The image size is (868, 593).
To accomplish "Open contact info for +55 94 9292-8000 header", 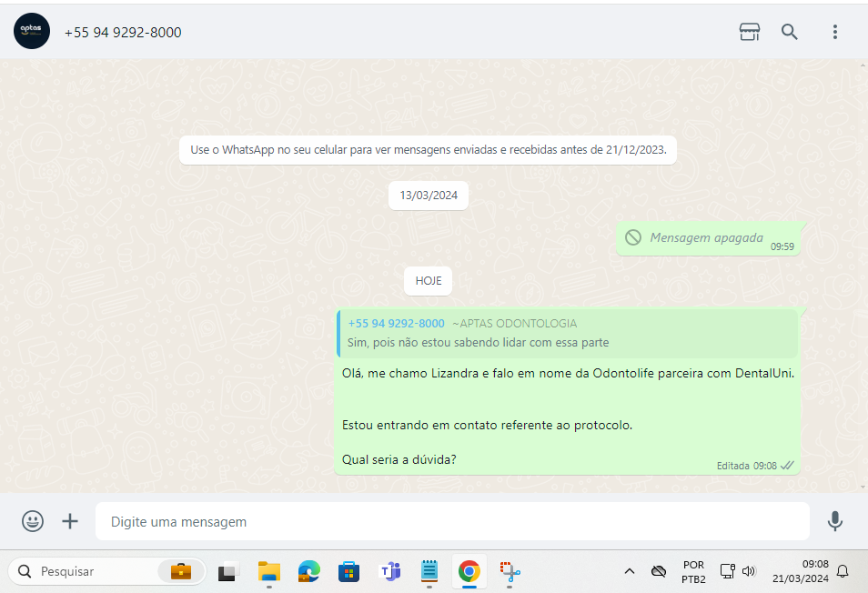I will click(x=123, y=33).
